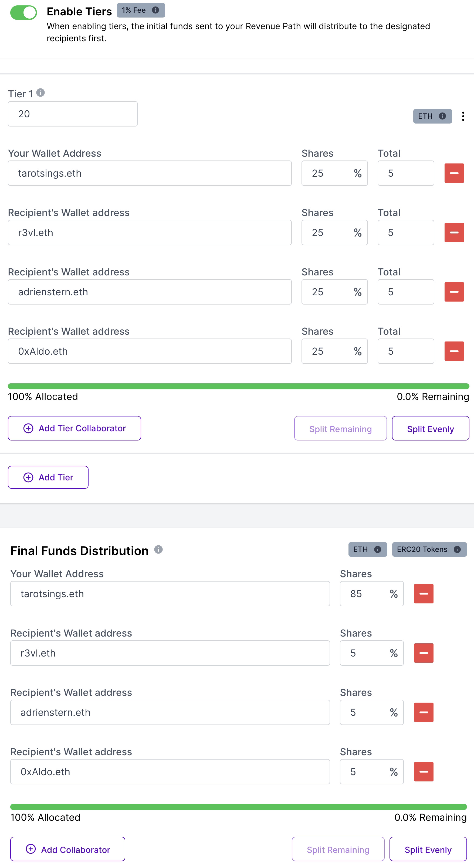The width and height of the screenshot is (474, 868).
Task: Click the r3vl.eth wallet field in Tier 1
Action: pos(150,233)
